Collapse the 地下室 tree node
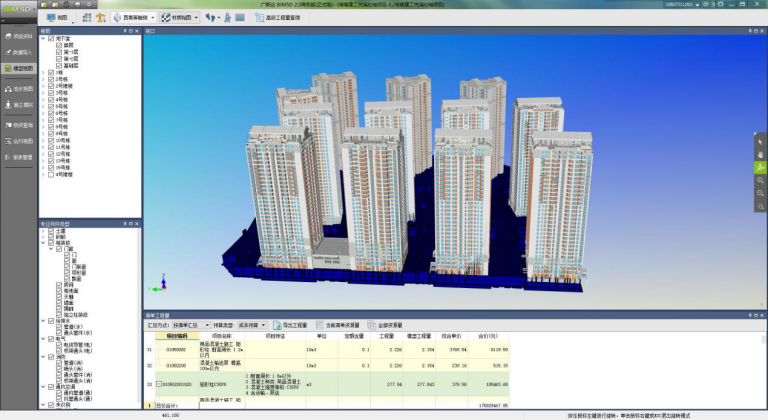Screen dimensions: 768x420 click(x=43, y=37)
